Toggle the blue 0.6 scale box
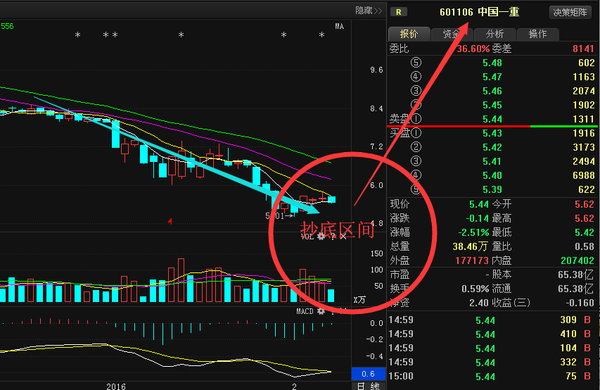Screen dimensions: 600x390 click(x=368, y=374)
